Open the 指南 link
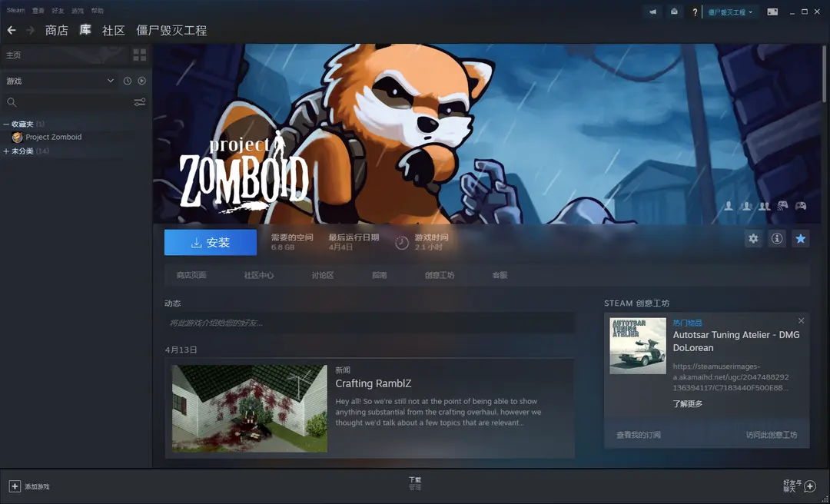This screenshot has height=504, width=830. (380, 275)
